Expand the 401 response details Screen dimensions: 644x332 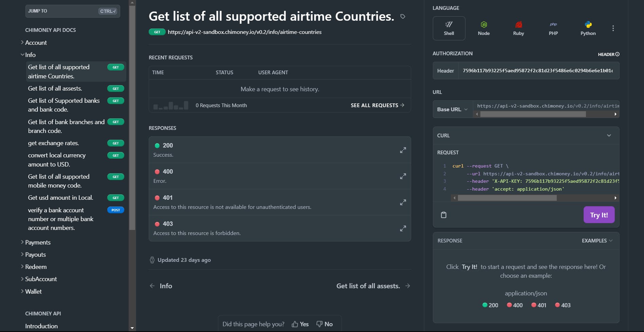pyautogui.click(x=403, y=202)
